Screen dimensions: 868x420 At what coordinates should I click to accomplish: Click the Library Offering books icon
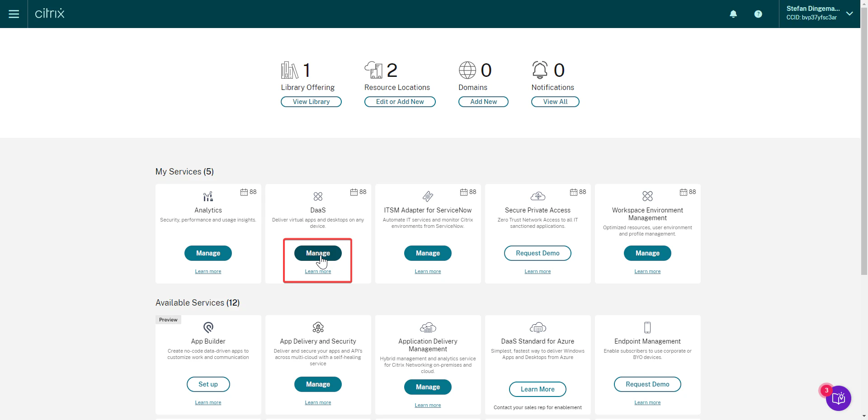point(289,70)
